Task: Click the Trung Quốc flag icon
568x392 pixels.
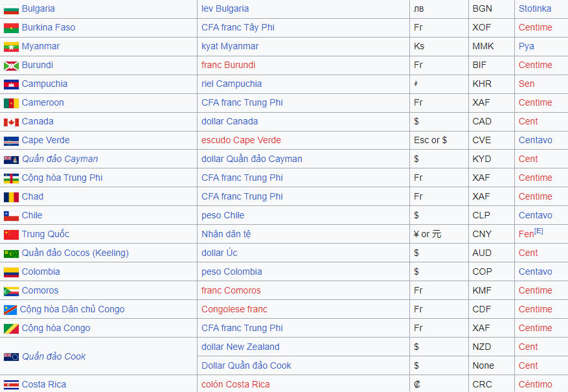Action: tap(10, 235)
